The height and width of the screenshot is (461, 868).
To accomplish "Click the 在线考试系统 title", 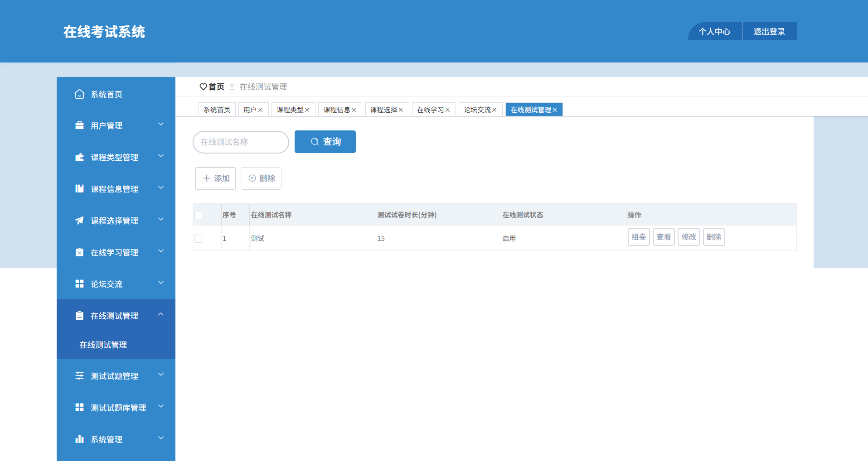I will [104, 32].
